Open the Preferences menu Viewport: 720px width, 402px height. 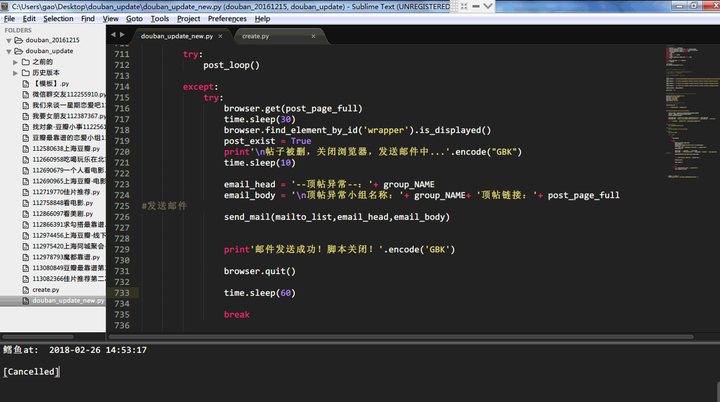click(x=227, y=19)
